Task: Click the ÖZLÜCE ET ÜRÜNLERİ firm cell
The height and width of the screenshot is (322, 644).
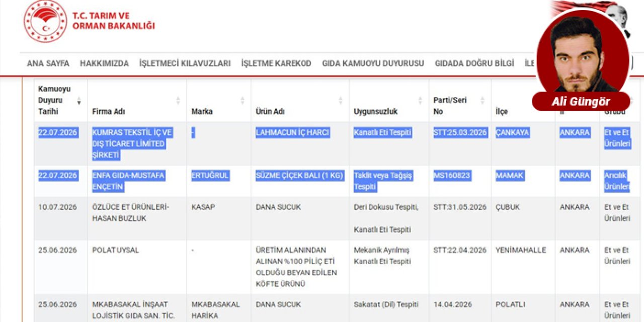Action: point(137,218)
